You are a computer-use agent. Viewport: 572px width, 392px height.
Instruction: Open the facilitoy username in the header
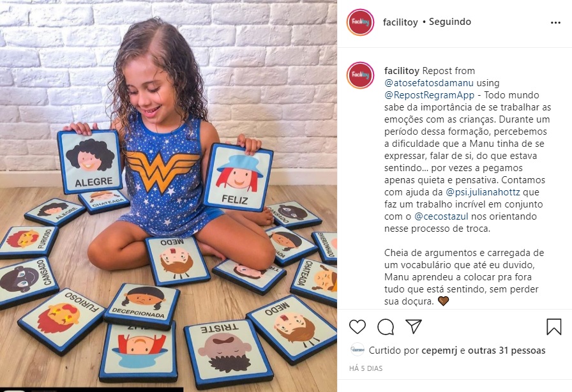[400, 22]
